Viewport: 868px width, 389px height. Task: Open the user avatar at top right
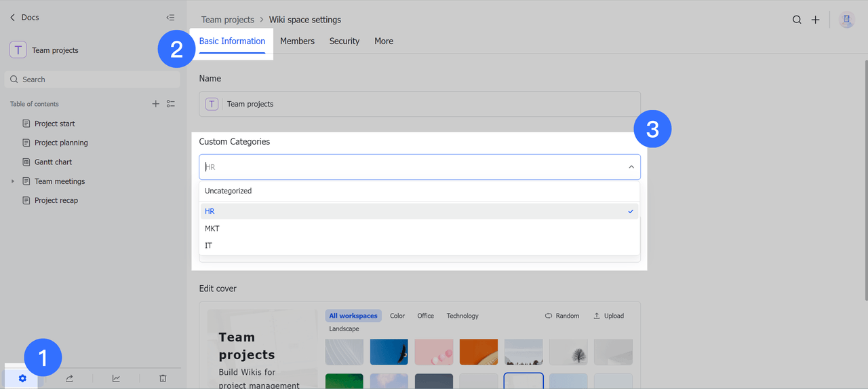tap(846, 20)
